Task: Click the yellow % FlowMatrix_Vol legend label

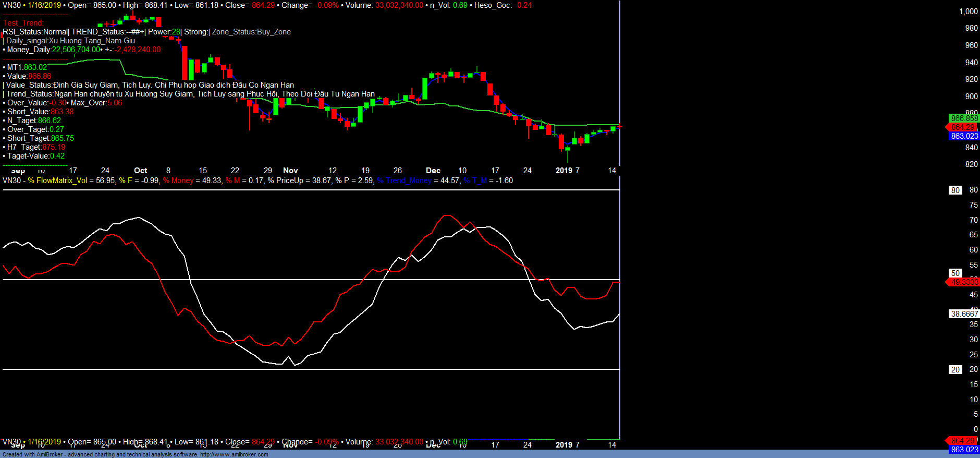Action: click(57, 180)
